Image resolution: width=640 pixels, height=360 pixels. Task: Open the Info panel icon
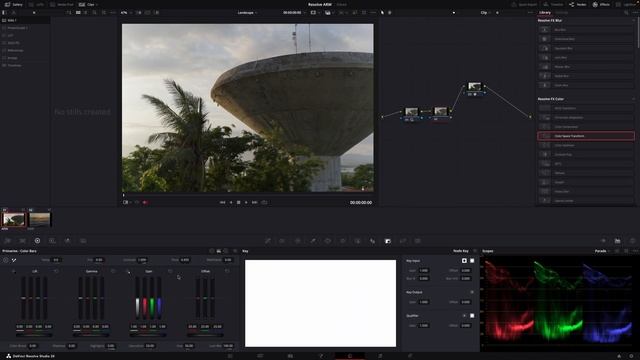point(632,241)
